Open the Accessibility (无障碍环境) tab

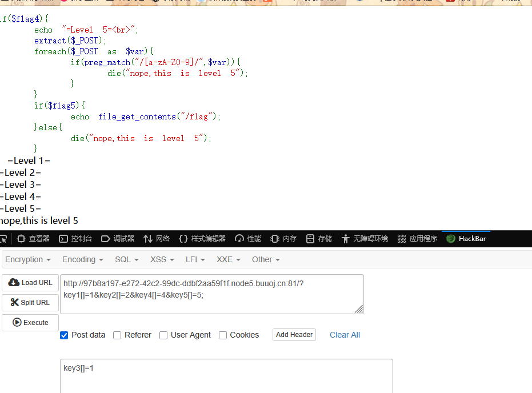[x=365, y=239]
